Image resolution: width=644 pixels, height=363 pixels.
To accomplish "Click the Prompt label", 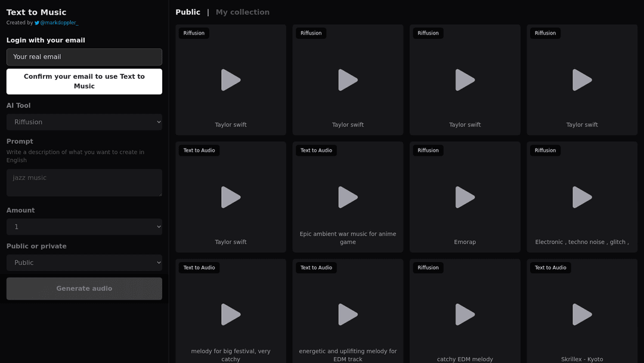I will 20,141.
